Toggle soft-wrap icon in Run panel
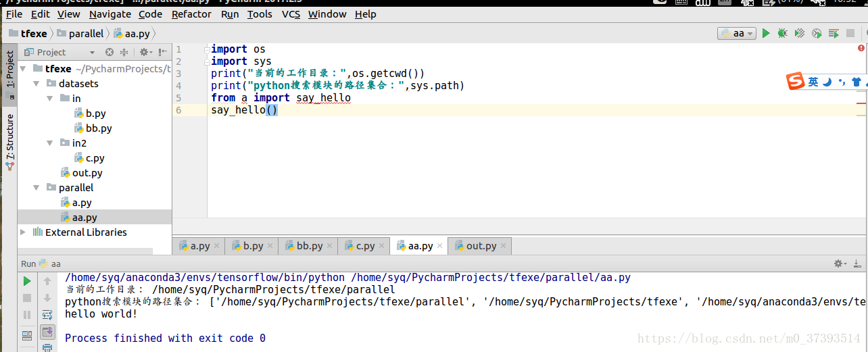The image size is (868, 352). click(x=47, y=315)
